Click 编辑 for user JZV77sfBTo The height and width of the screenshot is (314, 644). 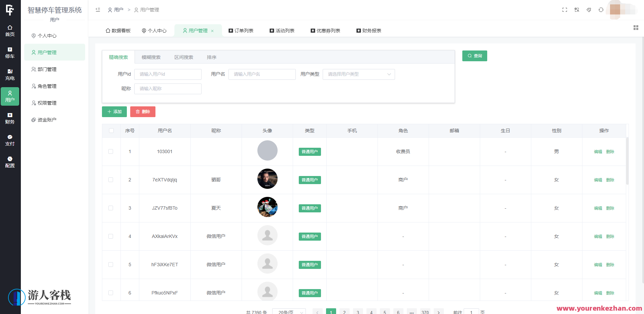pyautogui.click(x=598, y=208)
